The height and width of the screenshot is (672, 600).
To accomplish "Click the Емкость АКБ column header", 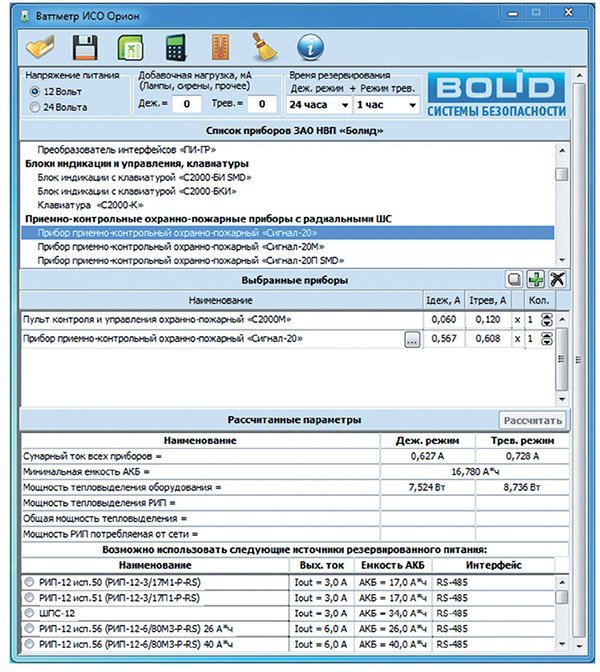I will click(393, 565).
